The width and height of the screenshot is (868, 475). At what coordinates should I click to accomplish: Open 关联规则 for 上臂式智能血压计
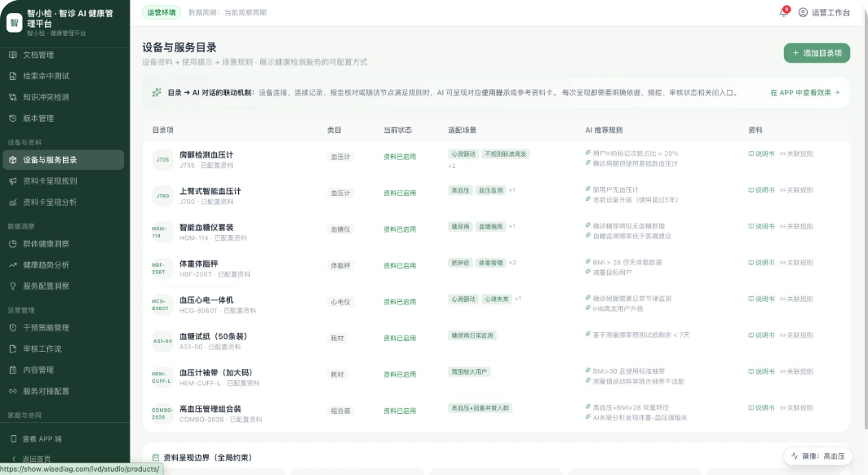point(796,190)
